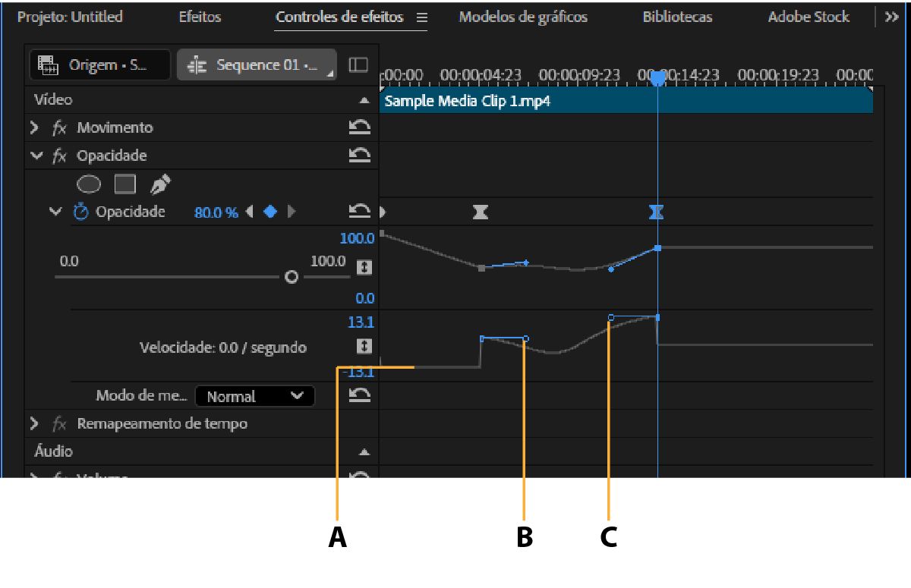Screen dimensions: 911x588
Task: Toggle Opacidade stopwatch animation
Action: 80,212
